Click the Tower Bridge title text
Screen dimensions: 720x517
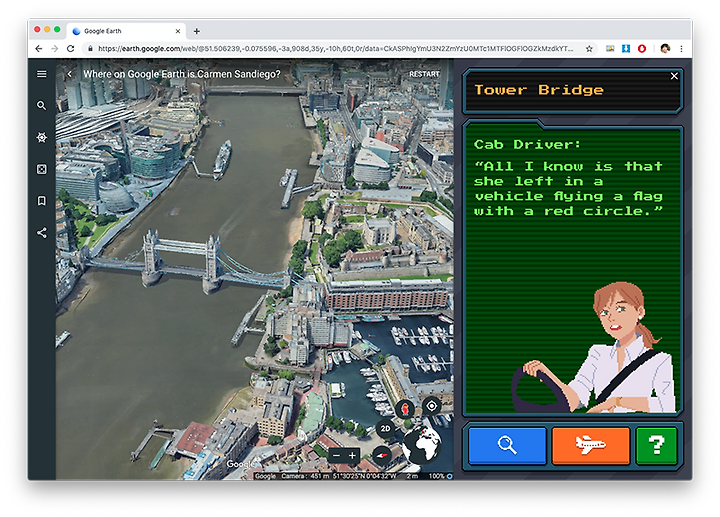coord(539,90)
